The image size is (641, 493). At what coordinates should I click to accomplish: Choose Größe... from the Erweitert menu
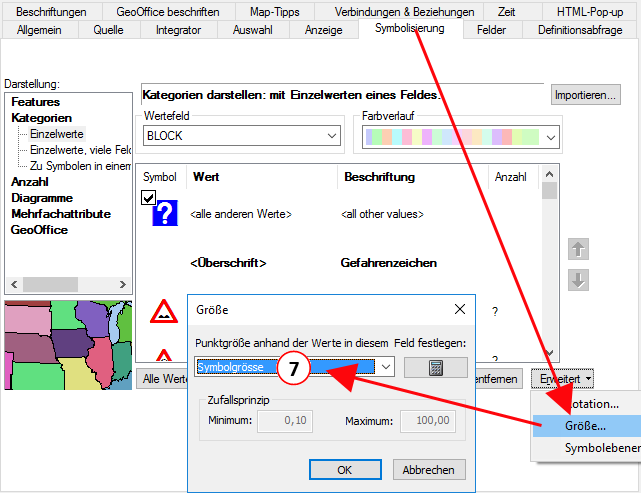pyautogui.click(x=586, y=426)
